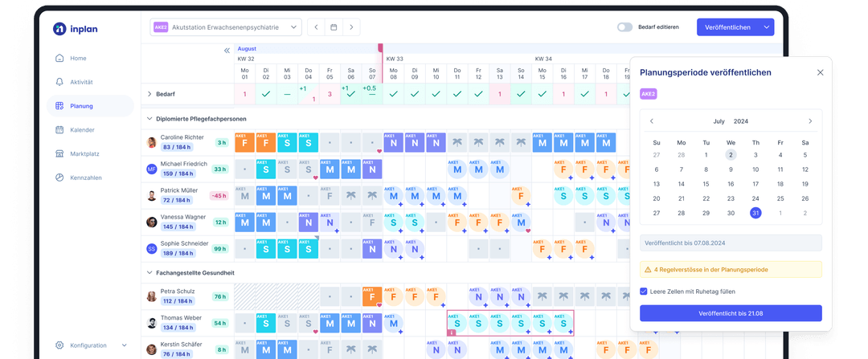Click Vanessa Wagner's avatar
This screenshot has height=359, width=868.
click(x=152, y=222)
